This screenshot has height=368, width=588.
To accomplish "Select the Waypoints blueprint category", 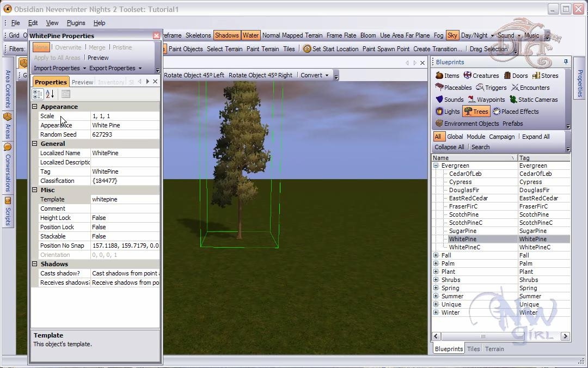I will coord(486,100).
